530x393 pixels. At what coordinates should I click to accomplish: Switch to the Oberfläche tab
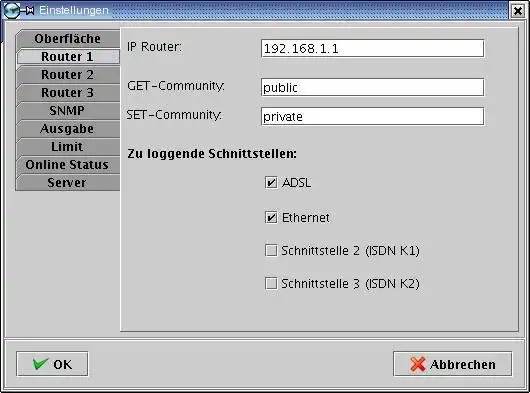pyautogui.click(x=68, y=39)
